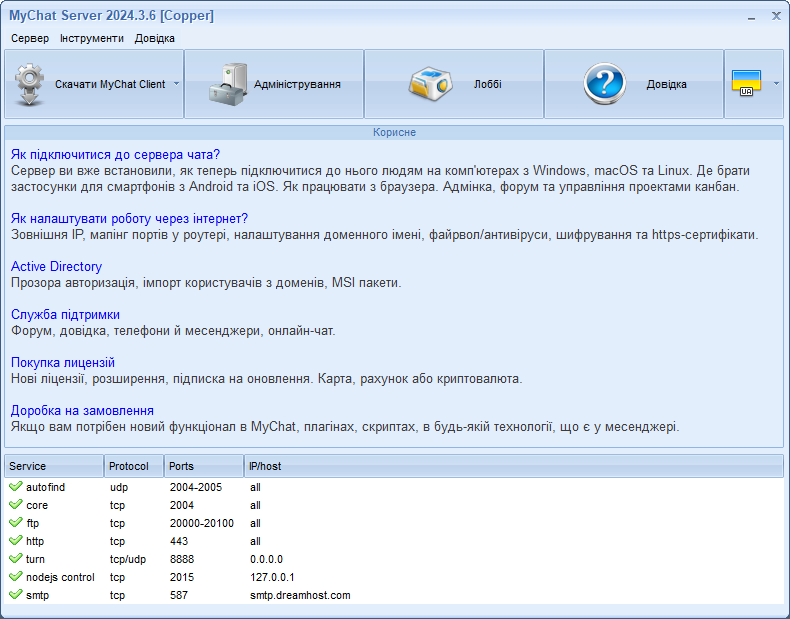
Task: Click the Корисне panel header
Action: 394,132
